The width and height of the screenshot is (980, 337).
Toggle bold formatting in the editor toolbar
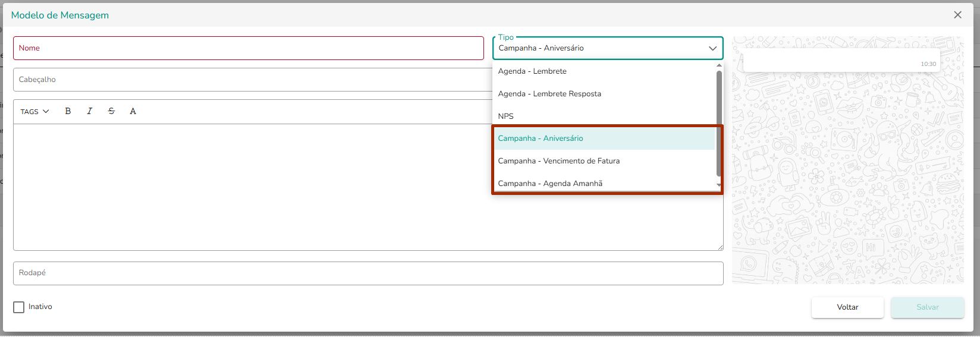tap(68, 111)
